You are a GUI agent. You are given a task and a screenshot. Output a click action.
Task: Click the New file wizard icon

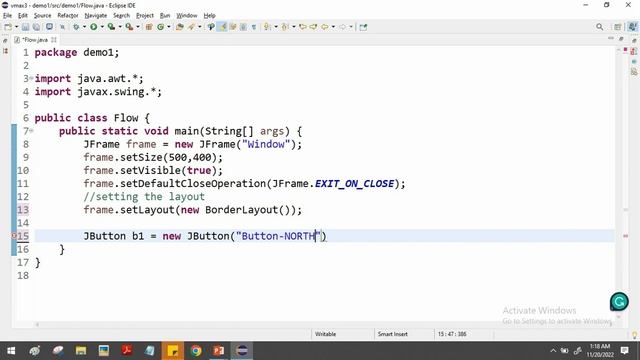(x=8, y=27)
